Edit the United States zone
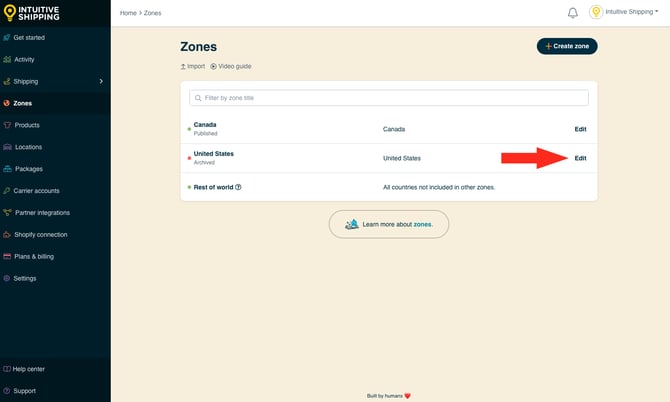The image size is (670, 402). (x=580, y=158)
